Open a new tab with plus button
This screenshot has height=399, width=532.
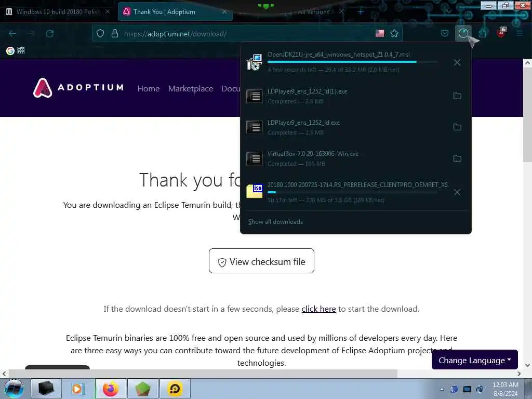coord(361,12)
